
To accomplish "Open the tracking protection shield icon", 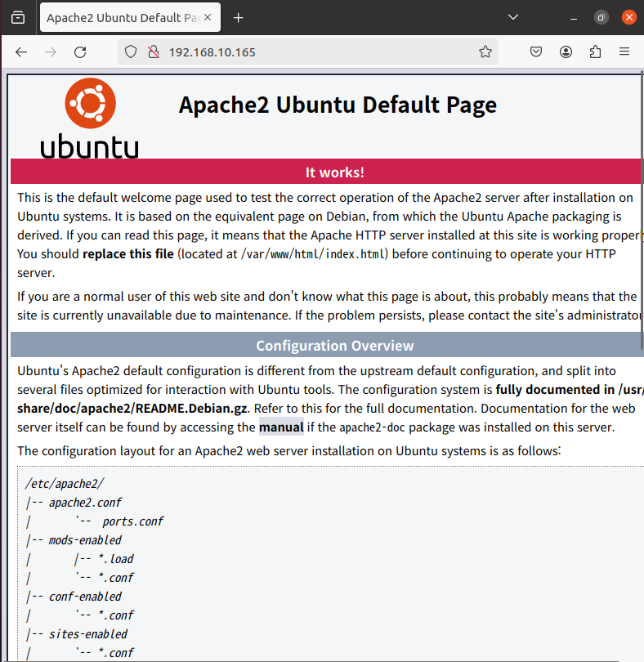I will tap(131, 52).
